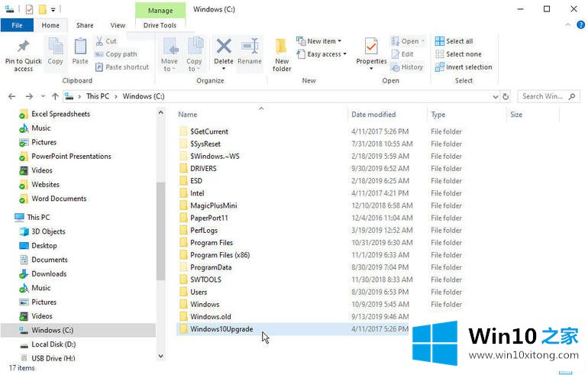The image size is (588, 375).
Task: Select the MagicPlusMini folder
Action: 213,205
